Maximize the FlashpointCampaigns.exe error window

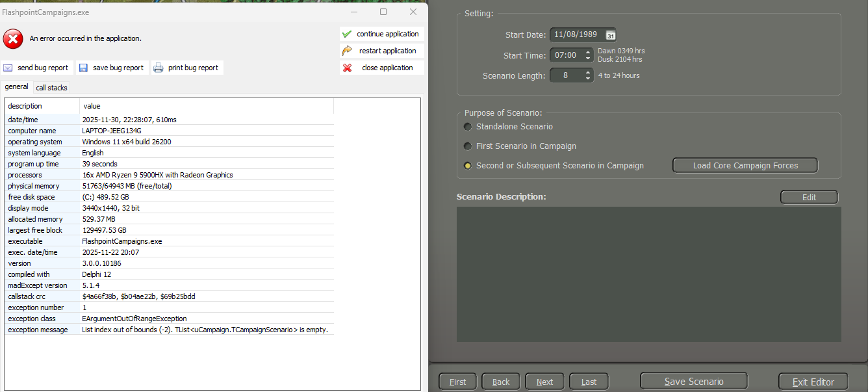(x=383, y=12)
